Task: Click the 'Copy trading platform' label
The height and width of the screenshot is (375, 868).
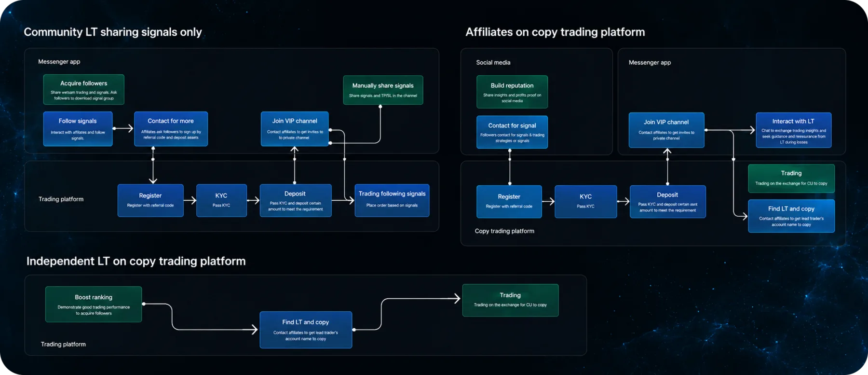Action: tap(504, 231)
